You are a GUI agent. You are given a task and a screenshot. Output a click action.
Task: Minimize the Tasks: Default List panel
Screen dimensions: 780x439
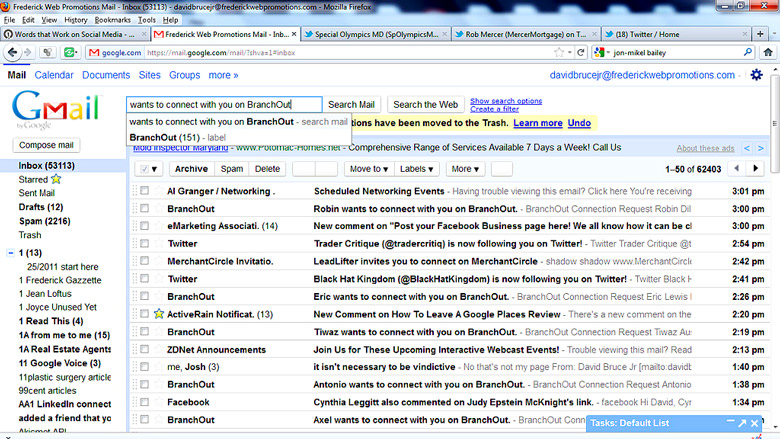[730, 422]
